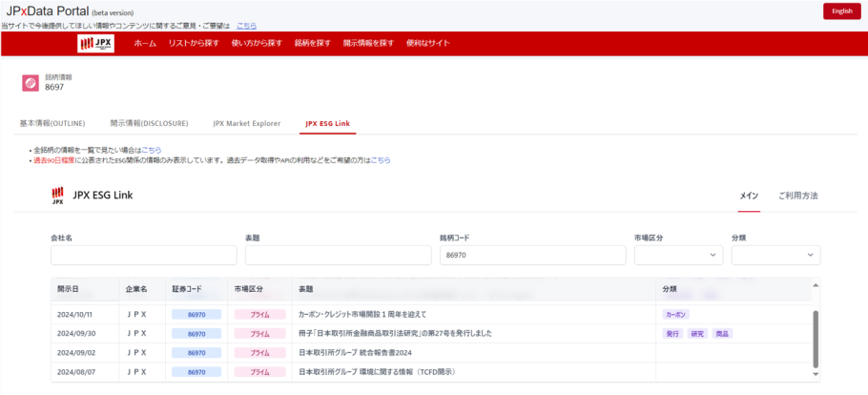Screen dimensions: 868x395
Task: Open the 開示情報(DISCLOSURE) tab
Action: click(x=149, y=123)
